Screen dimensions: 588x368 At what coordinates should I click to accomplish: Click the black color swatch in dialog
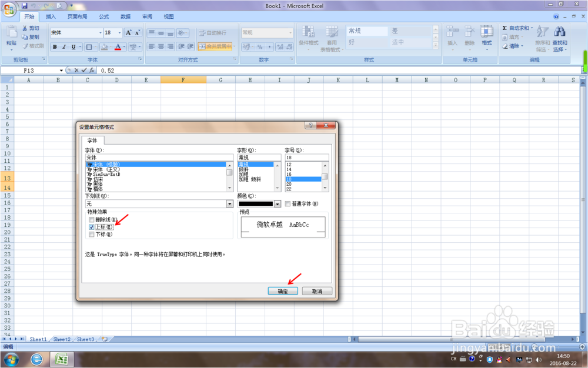(x=256, y=204)
